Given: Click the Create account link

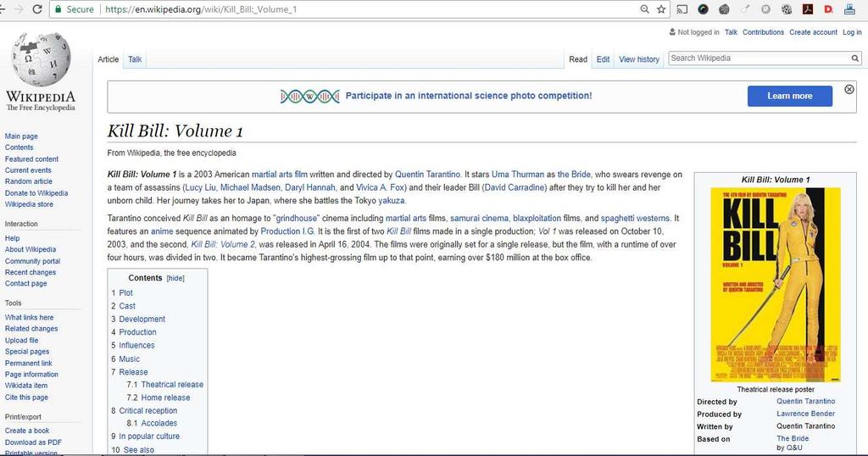Looking at the screenshot, I should point(813,32).
